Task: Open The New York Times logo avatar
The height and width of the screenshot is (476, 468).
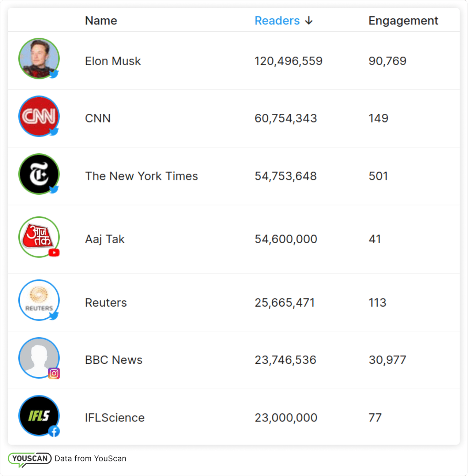Action: [39, 174]
